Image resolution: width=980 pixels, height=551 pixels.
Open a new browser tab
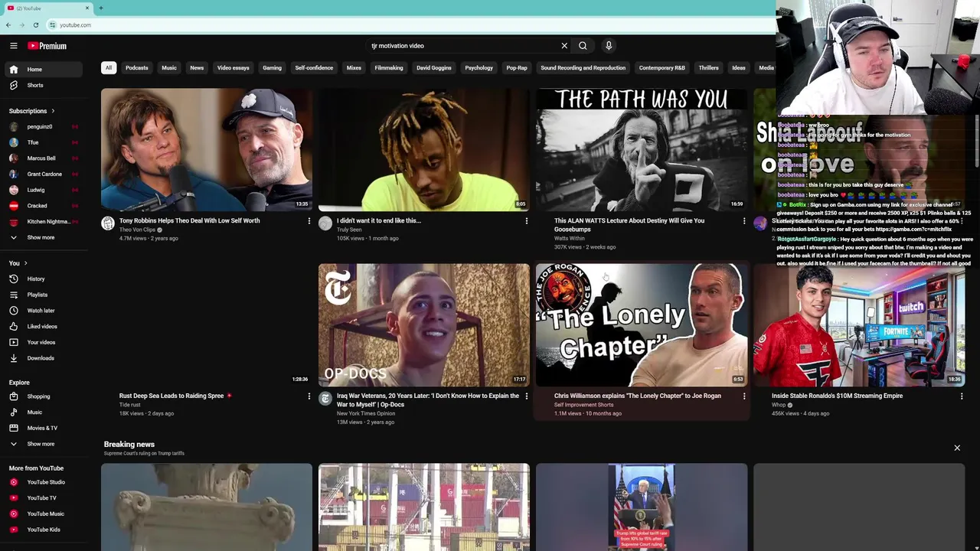click(100, 8)
